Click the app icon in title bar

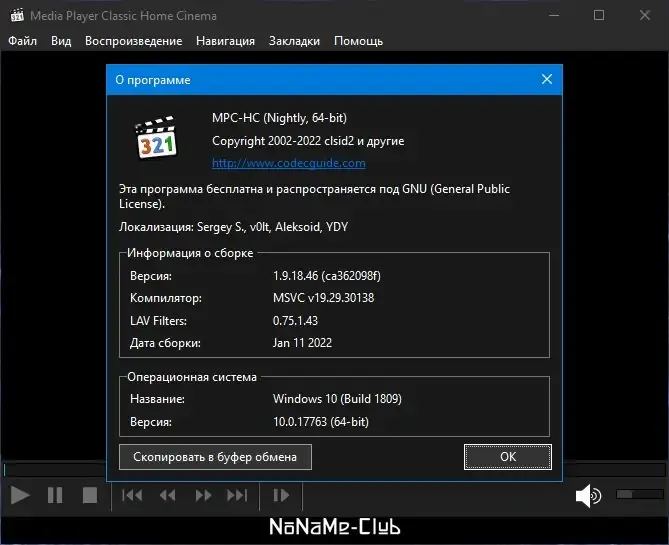(x=17, y=15)
